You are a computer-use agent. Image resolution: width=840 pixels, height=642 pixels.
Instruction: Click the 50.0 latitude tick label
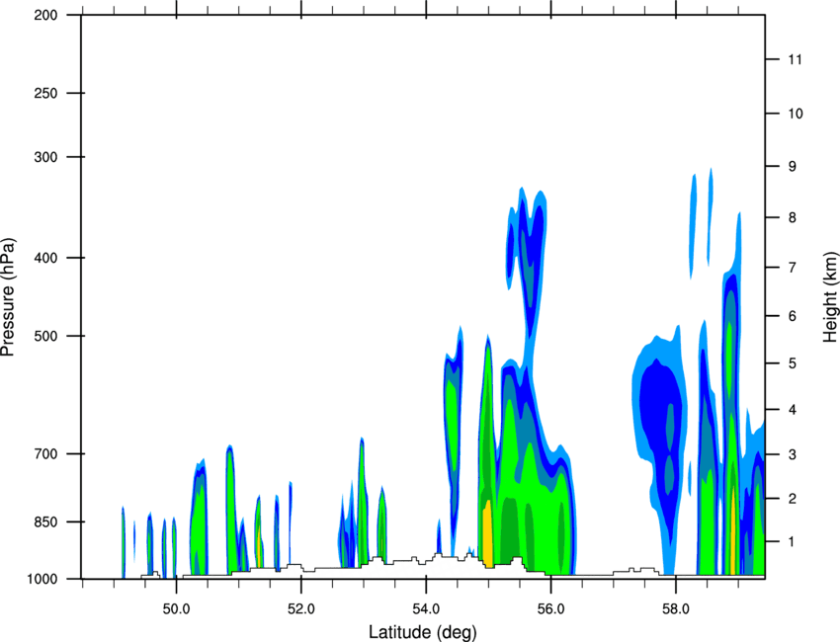(x=176, y=608)
